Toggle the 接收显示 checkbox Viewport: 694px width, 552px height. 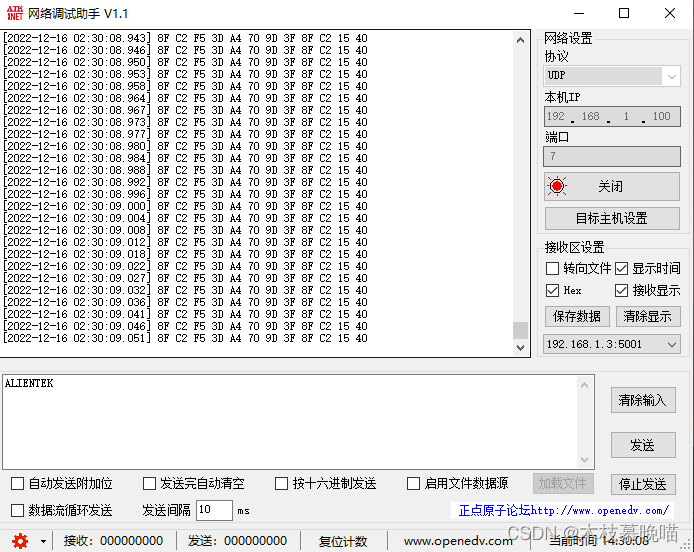[x=621, y=290]
